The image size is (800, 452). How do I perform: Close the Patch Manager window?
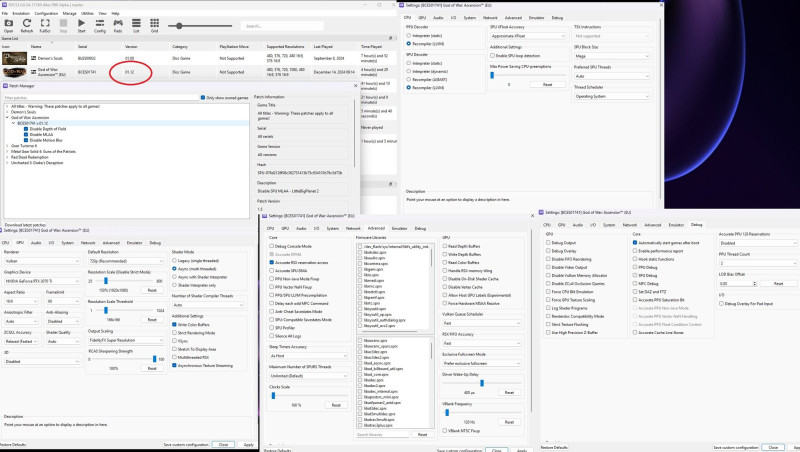click(x=356, y=86)
